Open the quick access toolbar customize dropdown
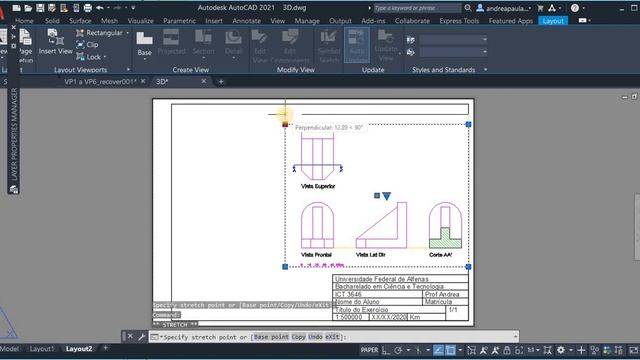Viewport: 640px width, 360px height. pos(133,8)
